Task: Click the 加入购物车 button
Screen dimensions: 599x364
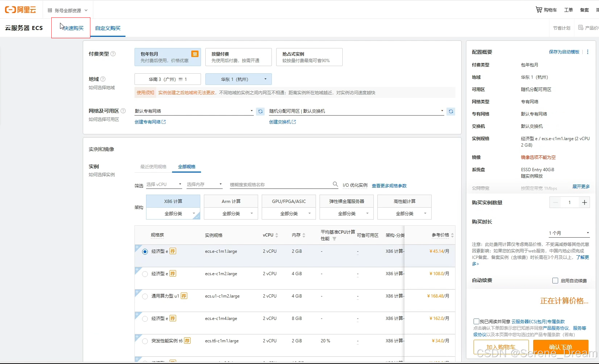Action: tap(501, 347)
